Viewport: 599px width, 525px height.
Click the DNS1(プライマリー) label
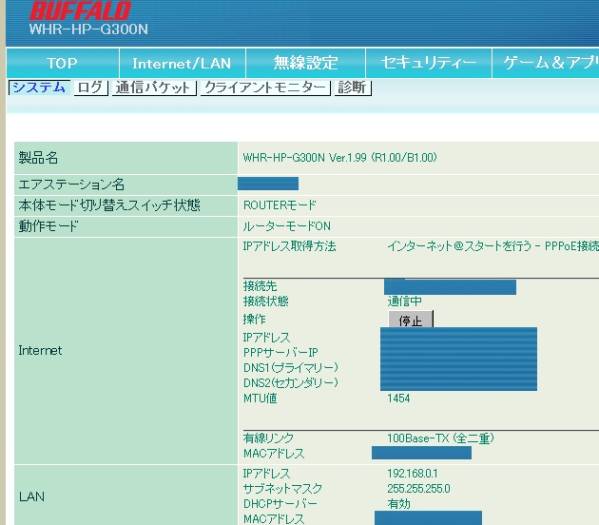290,368
